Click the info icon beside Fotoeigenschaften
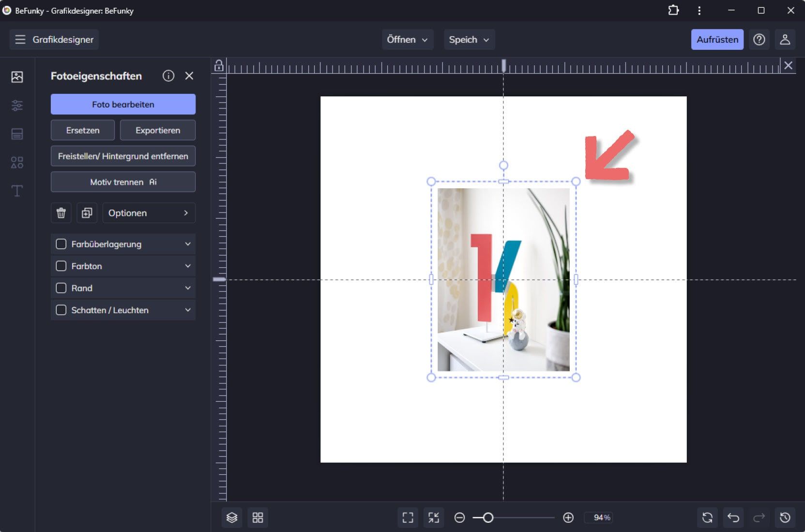 168,76
